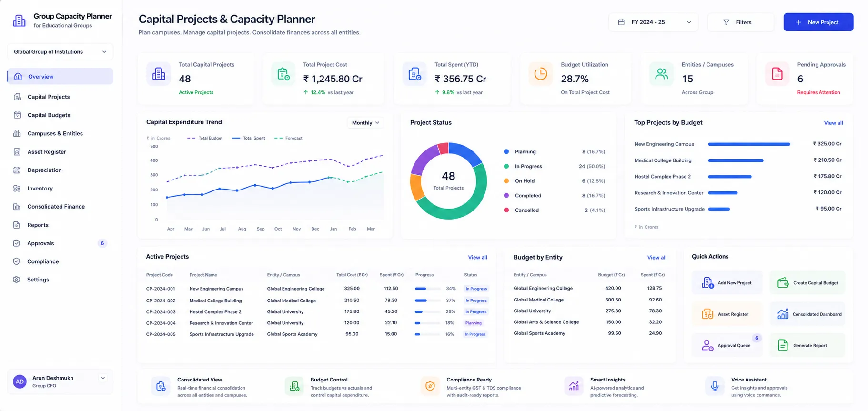The height and width of the screenshot is (411, 868).
Task: Click the Capital Budgets sidebar icon
Action: 17,115
